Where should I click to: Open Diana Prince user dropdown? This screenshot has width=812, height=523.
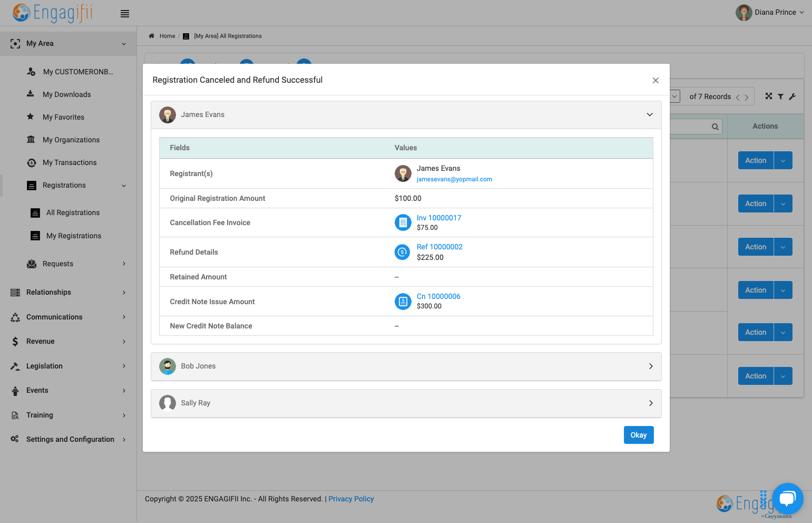(x=801, y=12)
